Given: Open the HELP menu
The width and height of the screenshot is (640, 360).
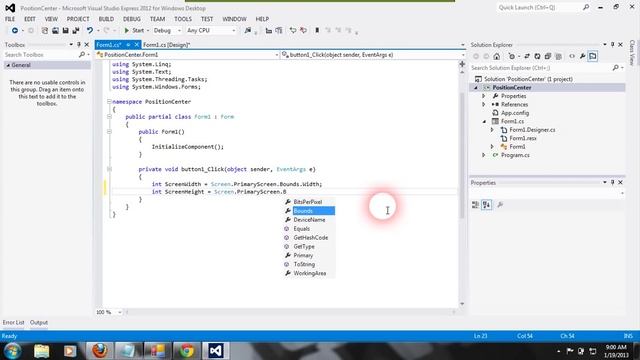Looking at the screenshot, I should (x=262, y=19).
